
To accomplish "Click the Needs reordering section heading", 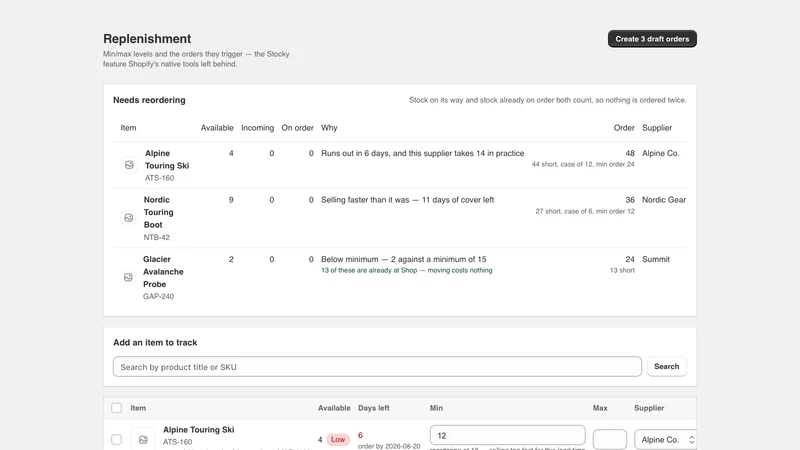I will (x=149, y=100).
